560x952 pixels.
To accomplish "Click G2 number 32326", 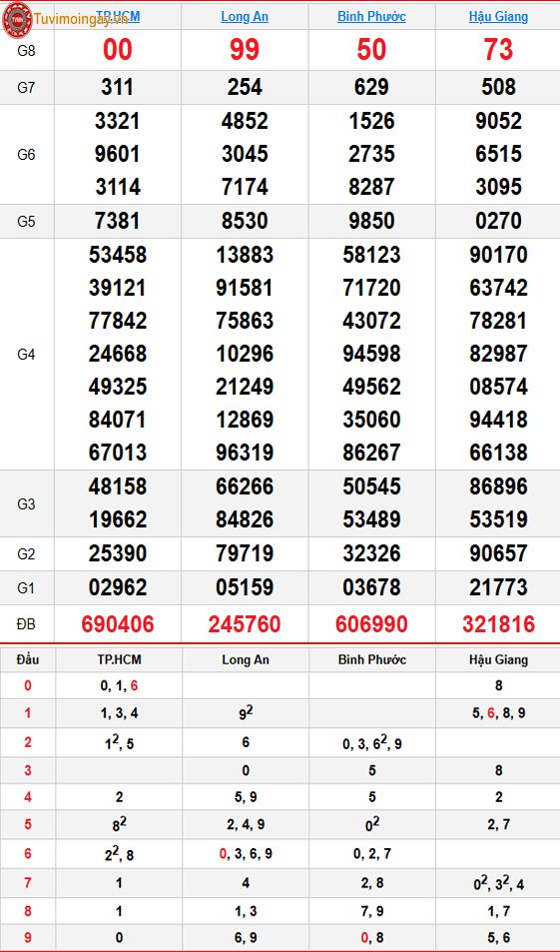I will 371,553.
